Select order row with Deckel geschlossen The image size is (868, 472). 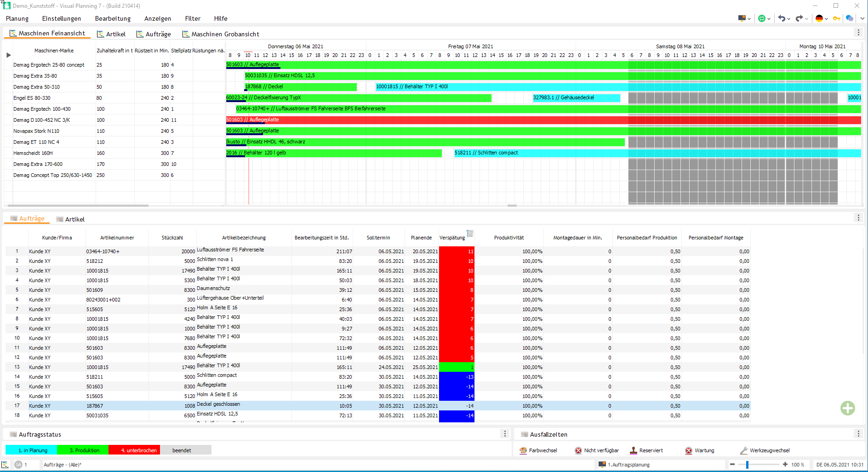point(218,405)
